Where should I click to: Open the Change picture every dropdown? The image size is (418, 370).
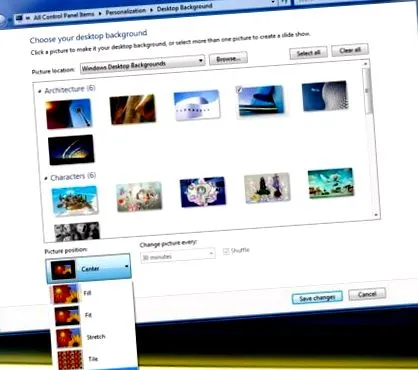pyautogui.click(x=178, y=255)
